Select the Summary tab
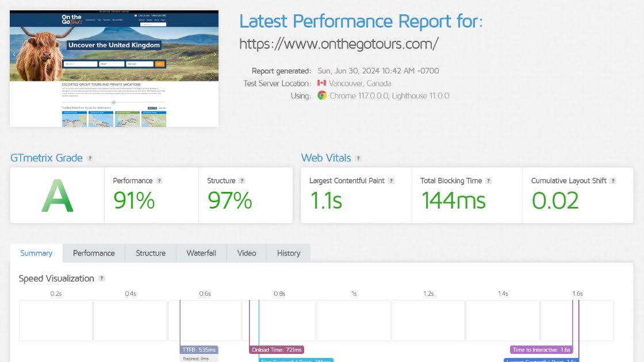This screenshot has height=362, width=644. coord(36,253)
